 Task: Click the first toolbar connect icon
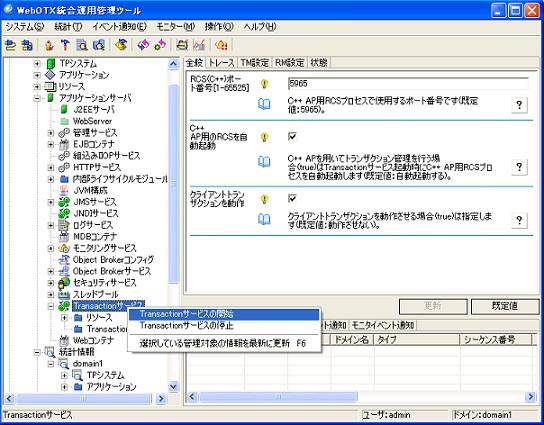11,45
